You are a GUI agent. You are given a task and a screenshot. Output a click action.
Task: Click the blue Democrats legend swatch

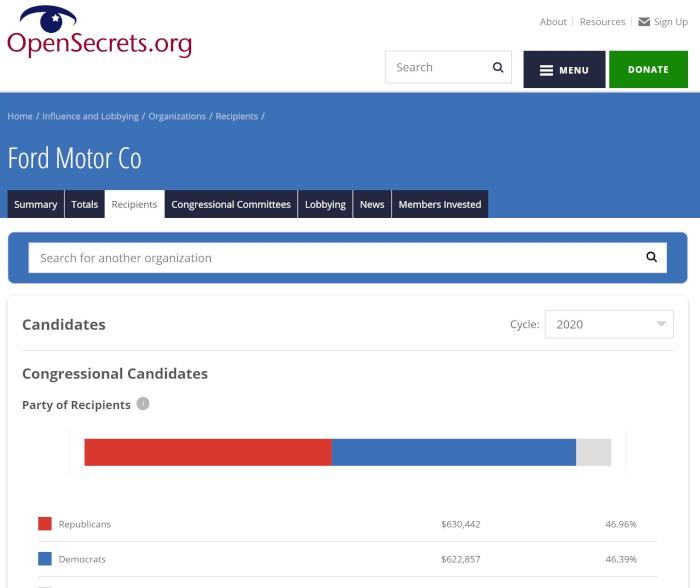(x=45, y=559)
